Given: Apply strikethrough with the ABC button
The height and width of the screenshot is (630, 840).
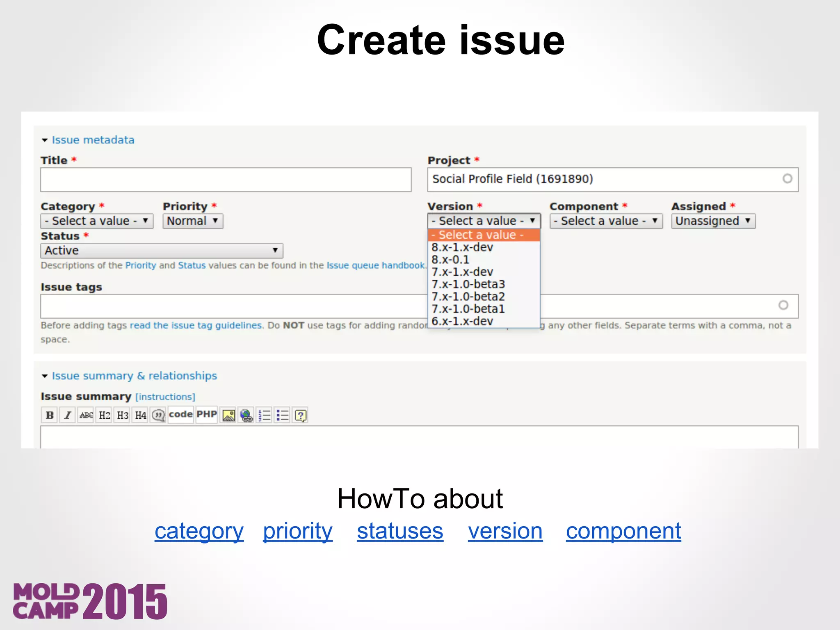Looking at the screenshot, I should (x=86, y=415).
